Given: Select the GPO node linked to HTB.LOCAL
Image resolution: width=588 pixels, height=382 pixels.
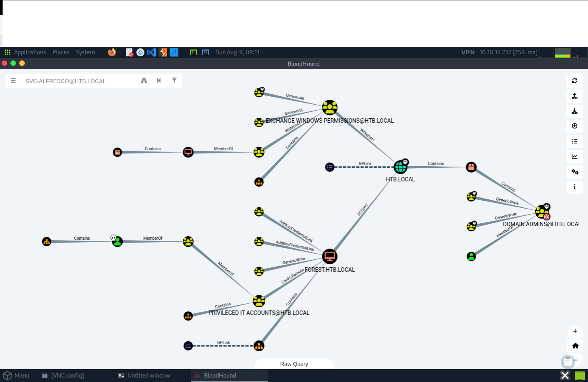Looking at the screenshot, I should [330, 167].
